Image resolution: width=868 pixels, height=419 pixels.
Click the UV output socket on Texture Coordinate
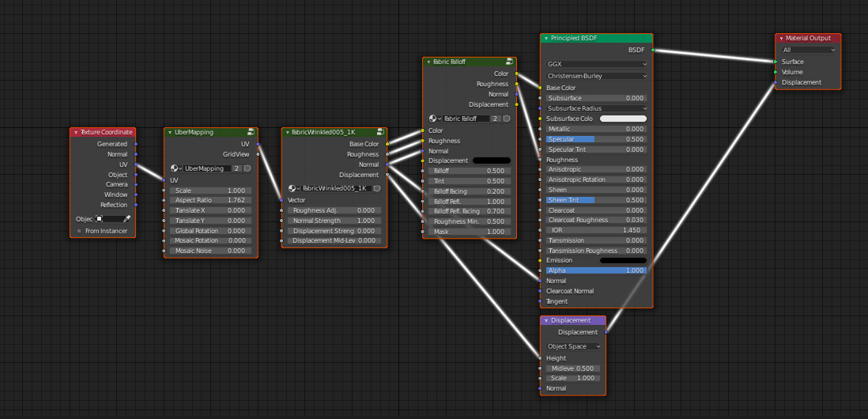coord(136,164)
